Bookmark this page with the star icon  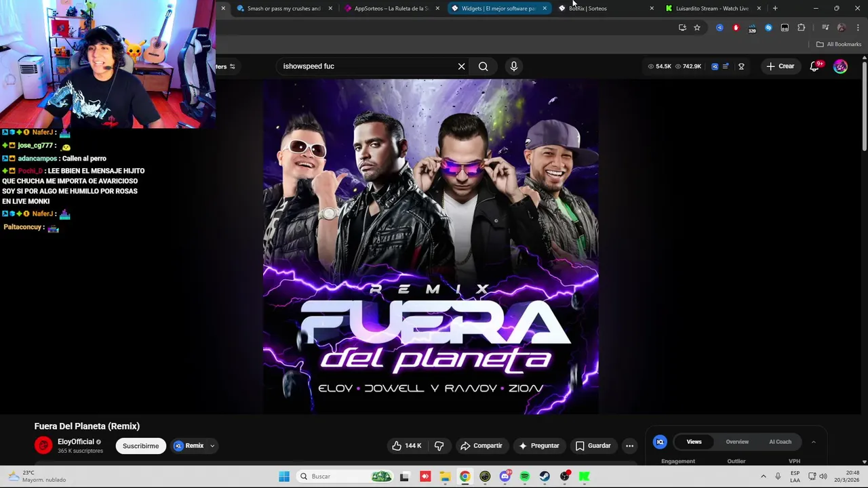[x=697, y=28]
